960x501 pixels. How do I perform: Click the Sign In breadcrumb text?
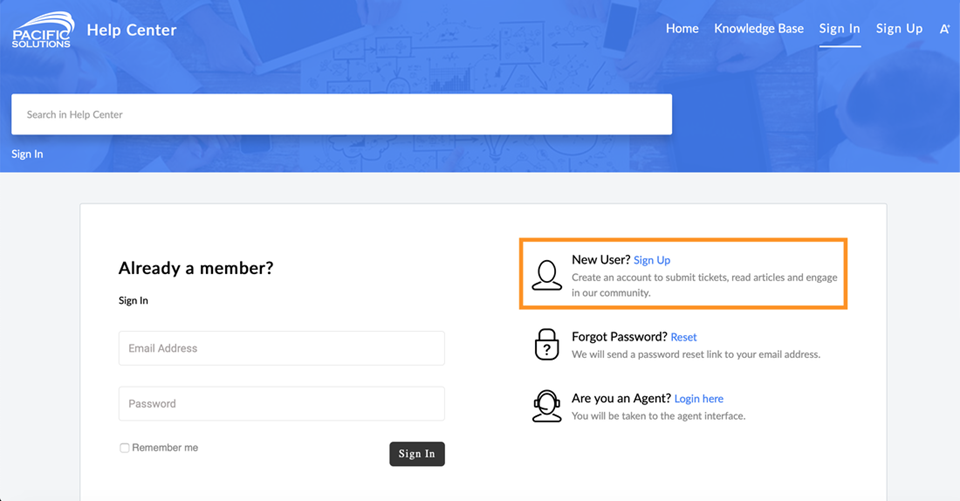tap(27, 154)
